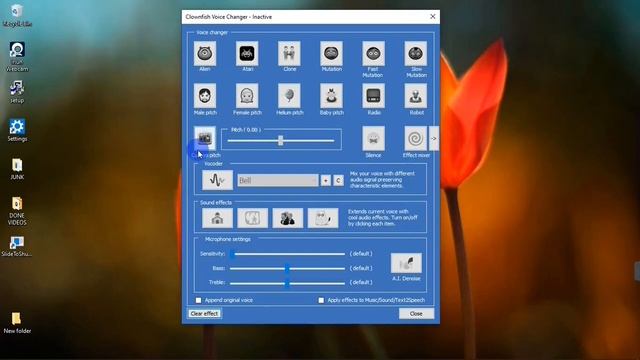This screenshot has width=640, height=360.
Task: Choose the Atari voice effect
Action: click(x=247, y=53)
